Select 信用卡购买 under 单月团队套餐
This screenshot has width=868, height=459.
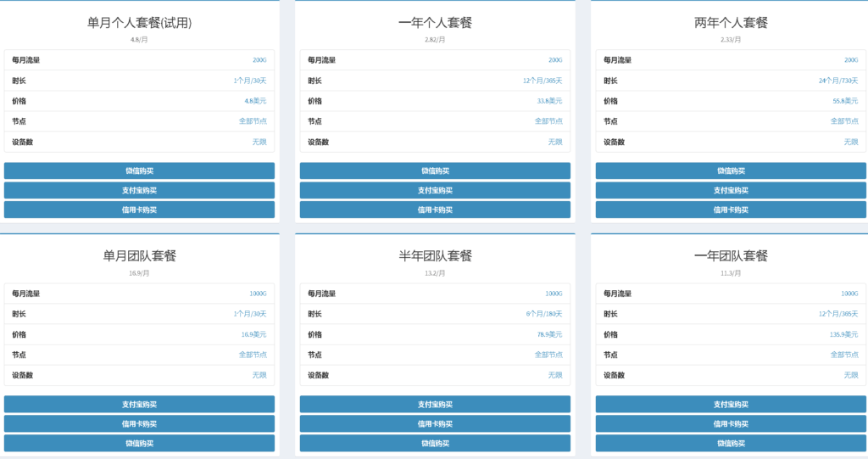coord(139,423)
